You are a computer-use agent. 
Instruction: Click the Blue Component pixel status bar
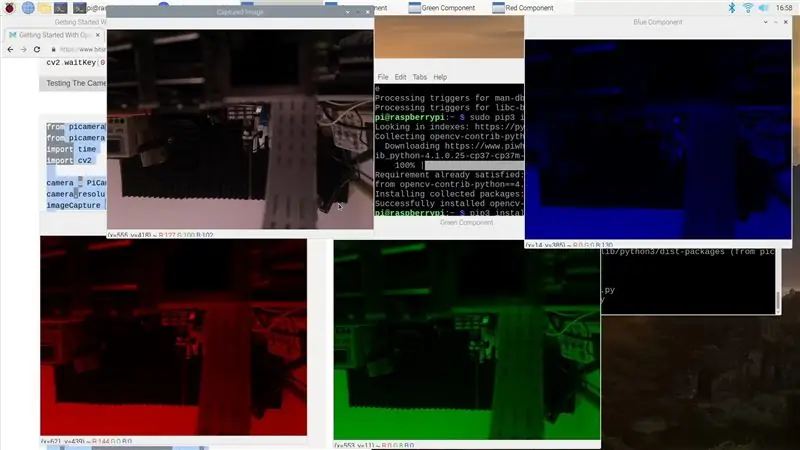[569, 245]
